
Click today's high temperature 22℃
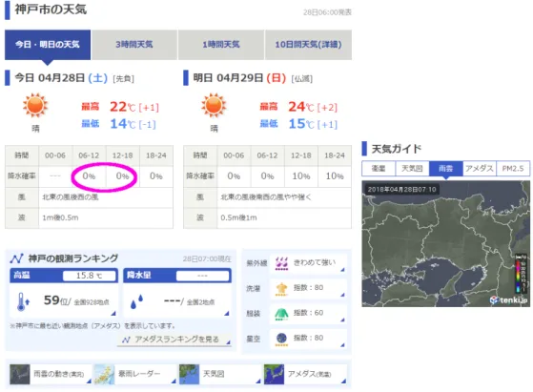point(122,107)
